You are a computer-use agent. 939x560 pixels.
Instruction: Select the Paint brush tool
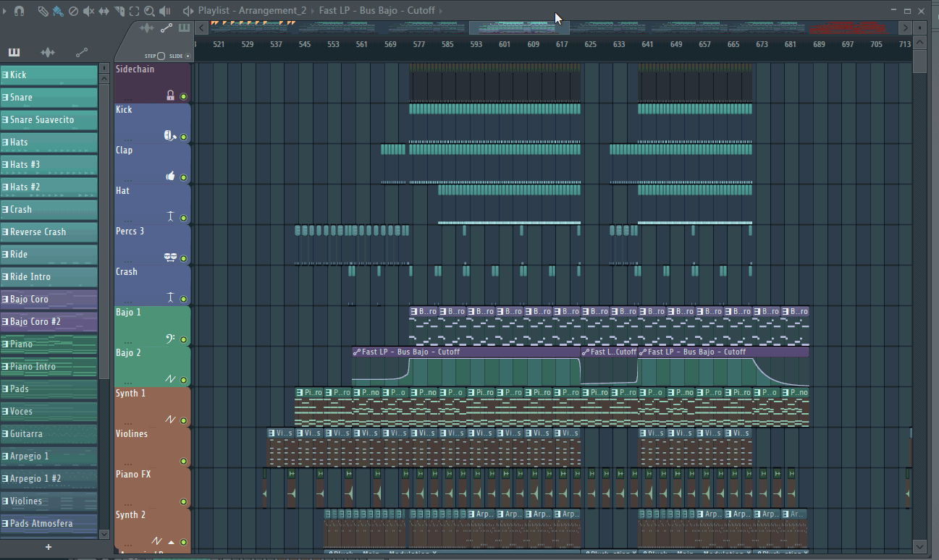(x=58, y=11)
